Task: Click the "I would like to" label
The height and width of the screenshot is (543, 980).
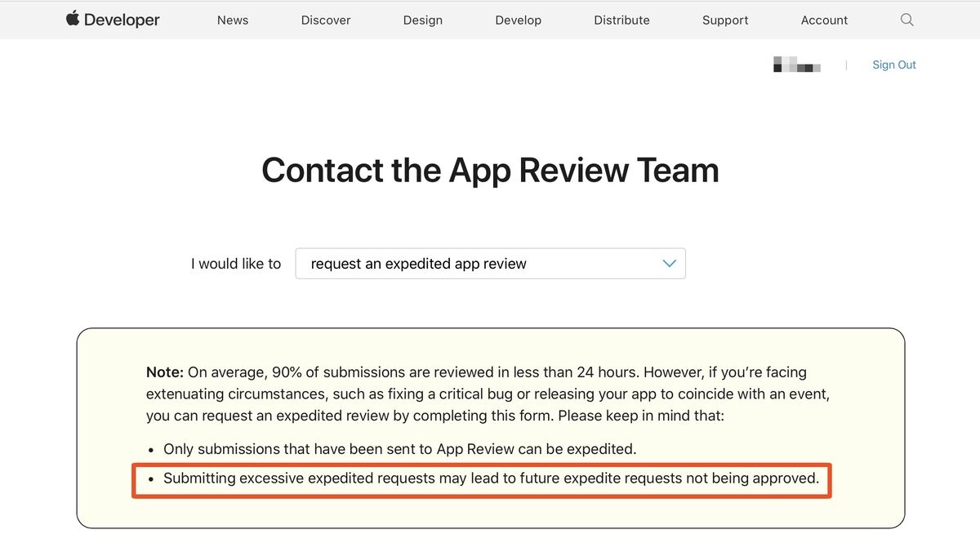Action: 236,264
